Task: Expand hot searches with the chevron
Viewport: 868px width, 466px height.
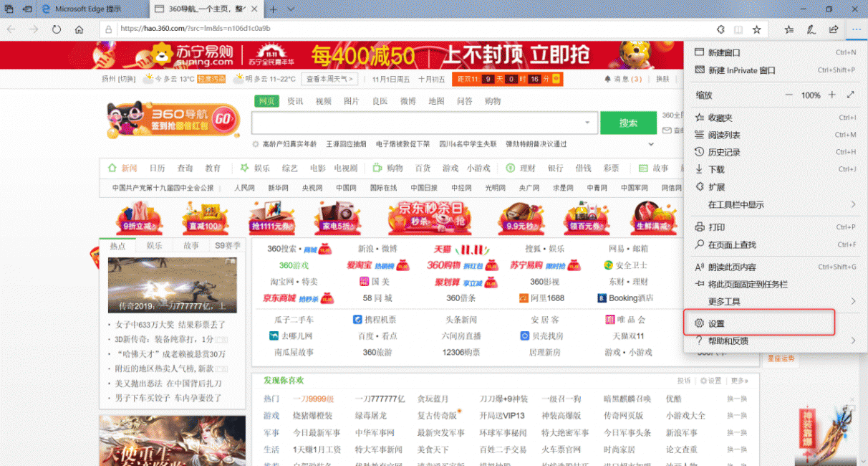Action: (x=651, y=144)
